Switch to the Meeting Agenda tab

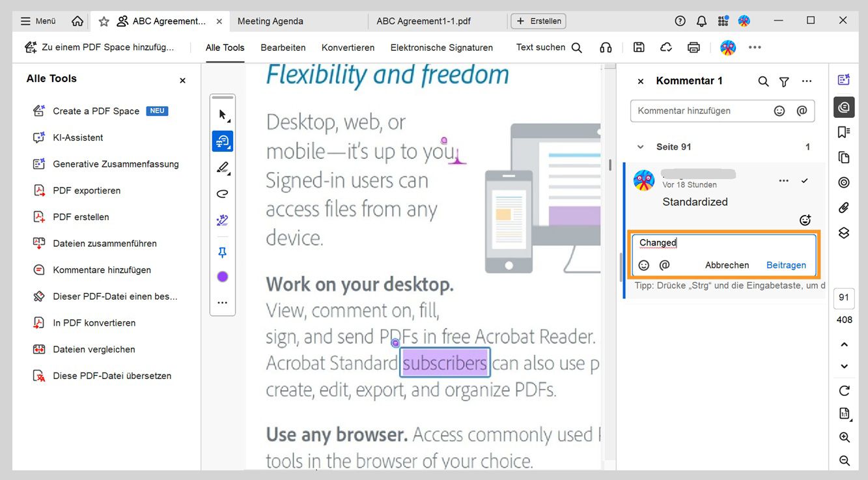[270, 21]
